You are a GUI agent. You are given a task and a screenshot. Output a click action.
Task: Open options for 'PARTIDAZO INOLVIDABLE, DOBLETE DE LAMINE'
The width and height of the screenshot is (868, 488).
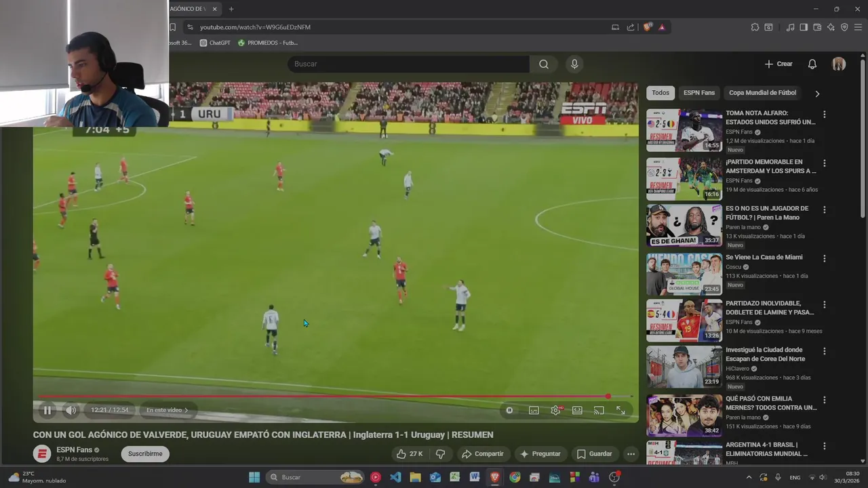(825, 305)
